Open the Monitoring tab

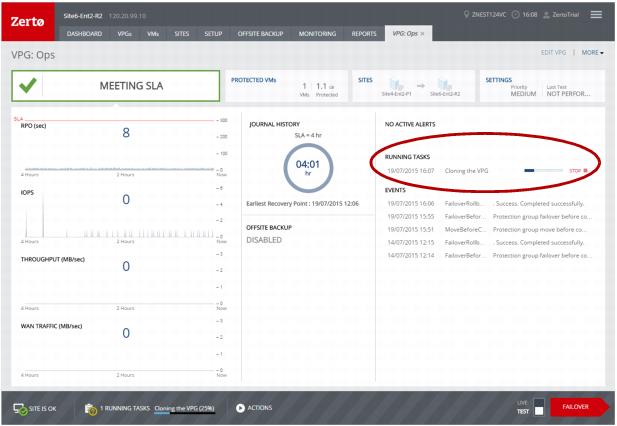pyautogui.click(x=317, y=34)
